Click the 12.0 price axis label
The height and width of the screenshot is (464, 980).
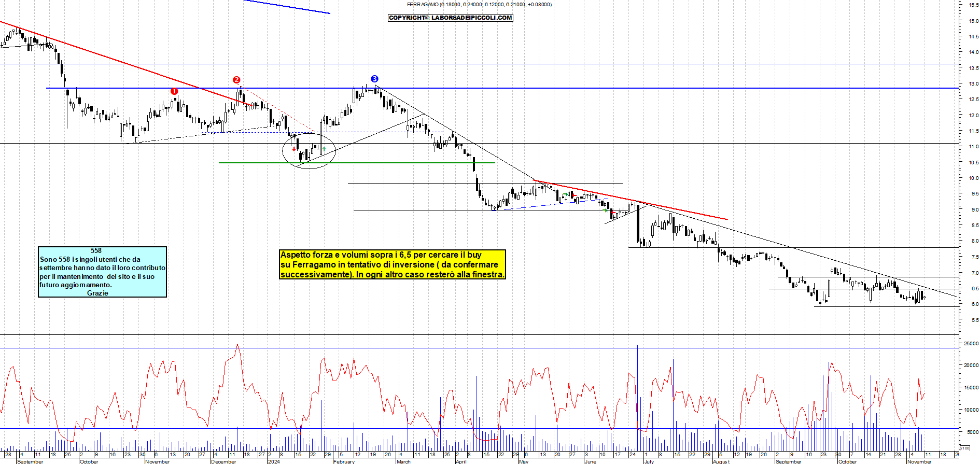click(x=973, y=115)
